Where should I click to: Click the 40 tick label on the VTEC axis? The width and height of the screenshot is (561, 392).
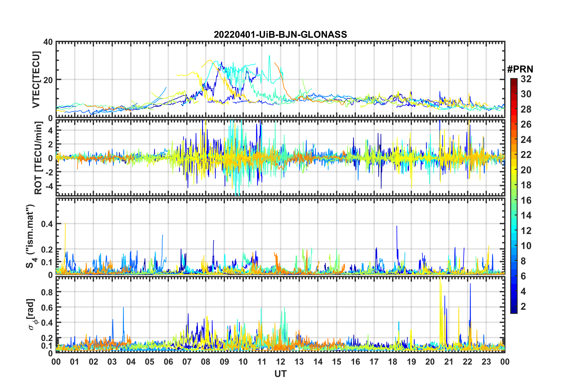[x=48, y=42]
